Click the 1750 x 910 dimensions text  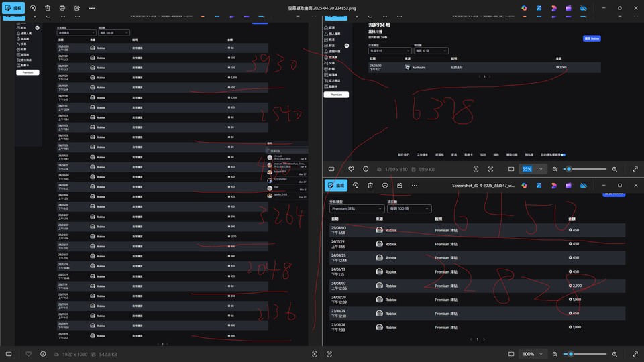coord(396,170)
